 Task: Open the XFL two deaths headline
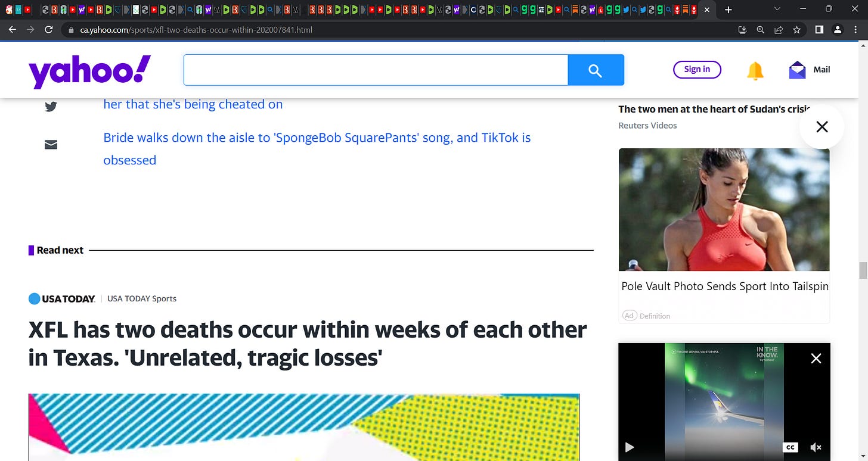(x=308, y=344)
